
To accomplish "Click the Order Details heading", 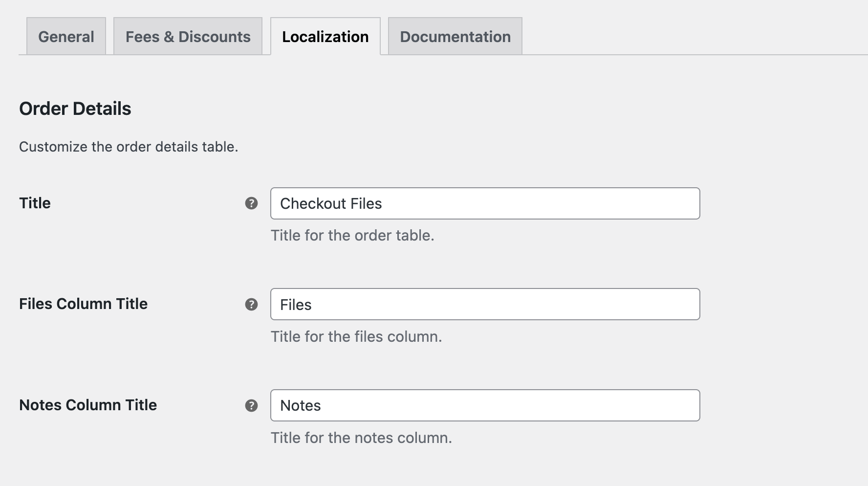I will 75,108.
